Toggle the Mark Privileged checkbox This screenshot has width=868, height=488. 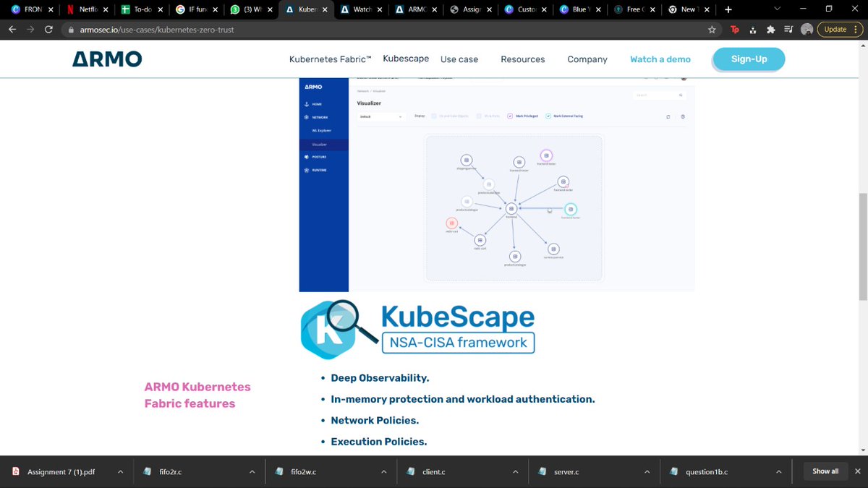(510, 116)
